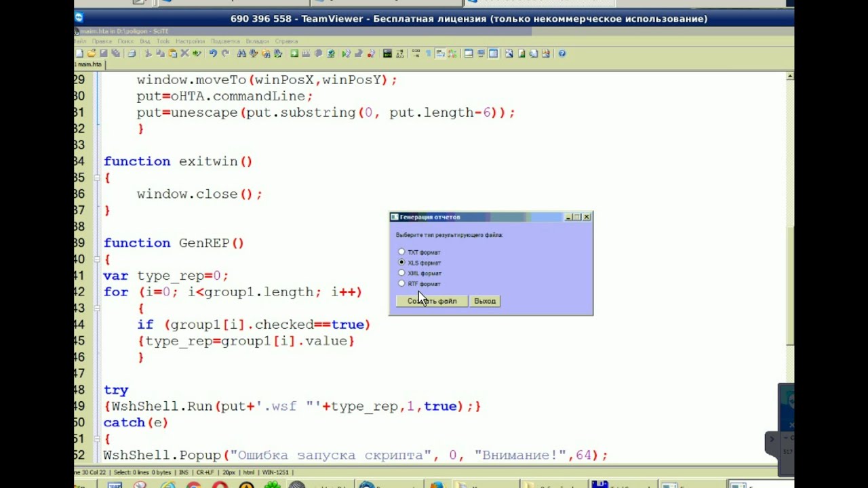Screen dimensions: 868x488
Task: Click the Redo arrow icon
Action: pos(226,53)
